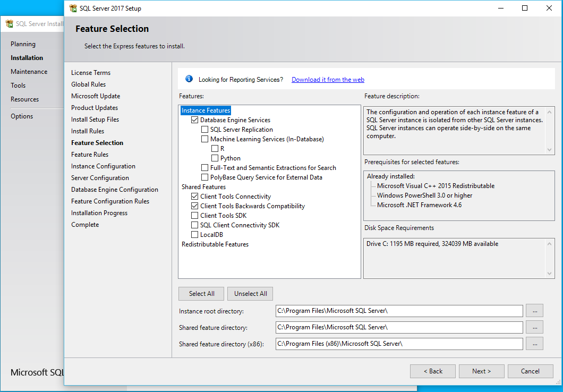Open Maintenance in the Installation Center window

tap(29, 71)
